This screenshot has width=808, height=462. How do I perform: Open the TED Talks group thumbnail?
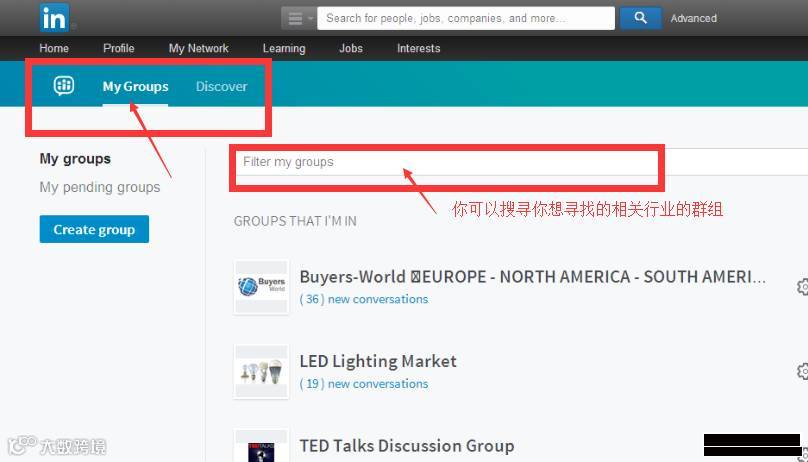[261, 446]
